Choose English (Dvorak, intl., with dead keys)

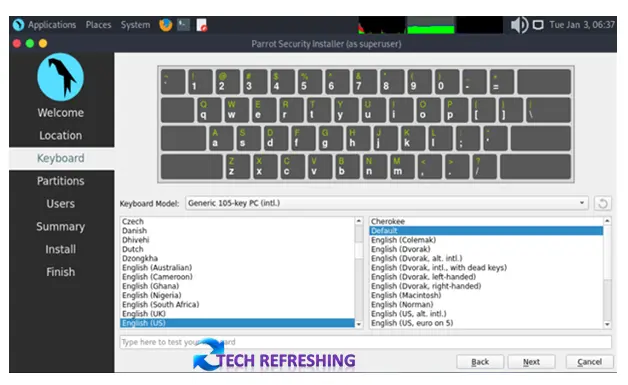(486, 268)
